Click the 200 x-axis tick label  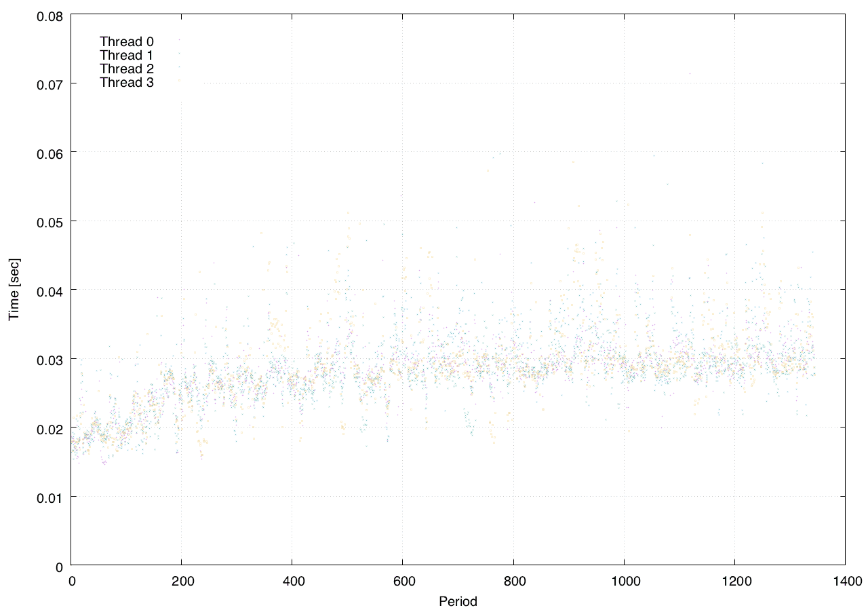point(182,581)
